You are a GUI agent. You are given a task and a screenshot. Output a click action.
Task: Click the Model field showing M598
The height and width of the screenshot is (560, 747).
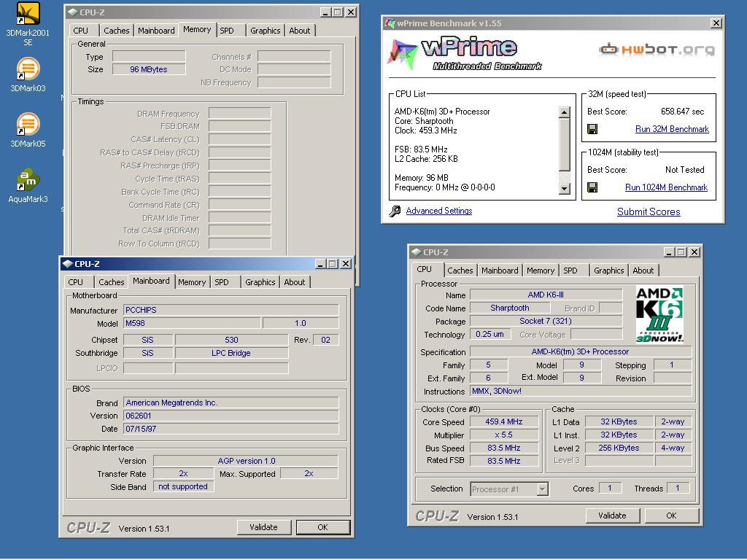(192, 323)
